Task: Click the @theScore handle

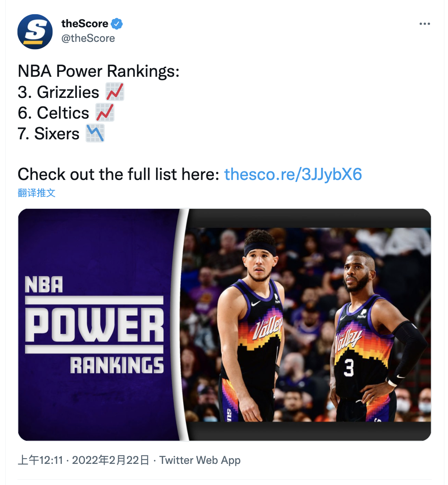Action: (88, 38)
